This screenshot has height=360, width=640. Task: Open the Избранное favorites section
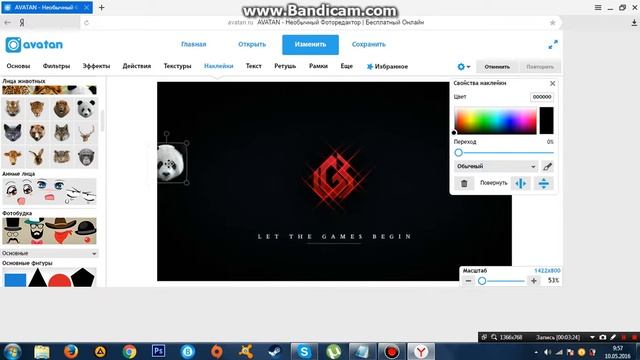387,67
